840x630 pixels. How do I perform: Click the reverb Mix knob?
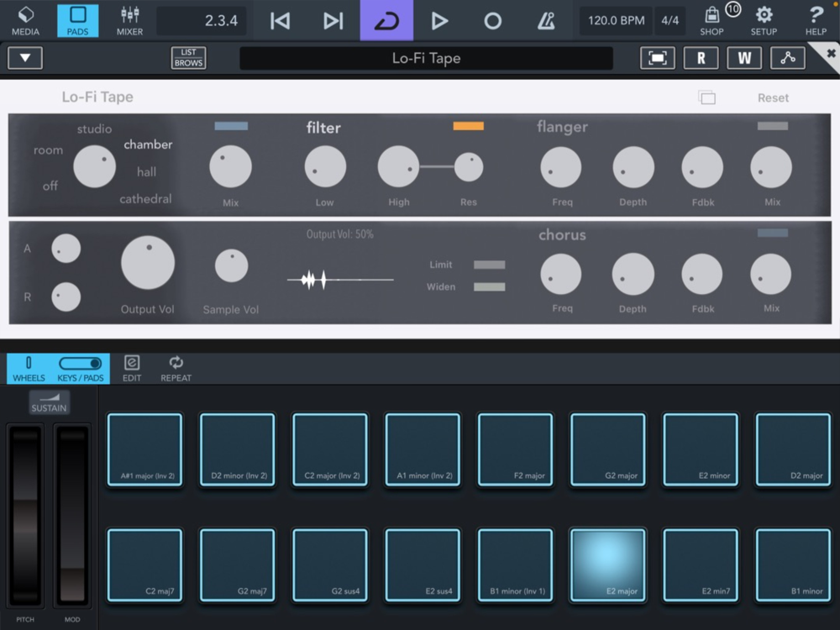click(230, 166)
